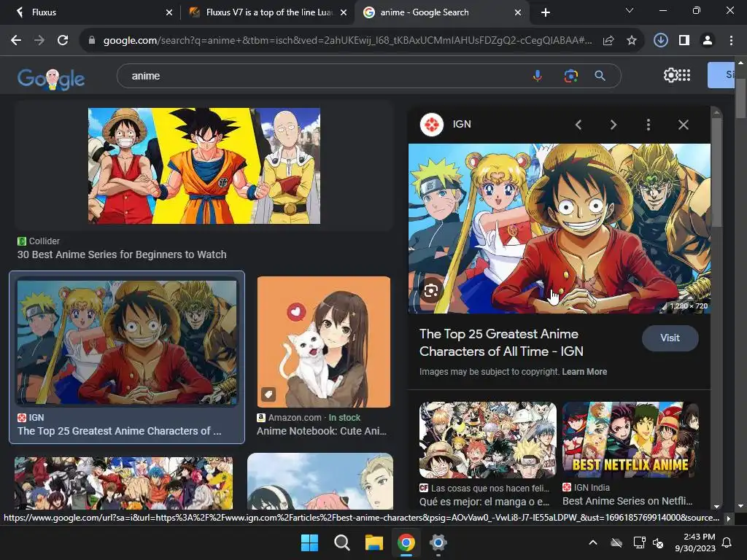This screenshot has width=747, height=560.
Task: Click 'IGN India' source label
Action: (x=592, y=488)
